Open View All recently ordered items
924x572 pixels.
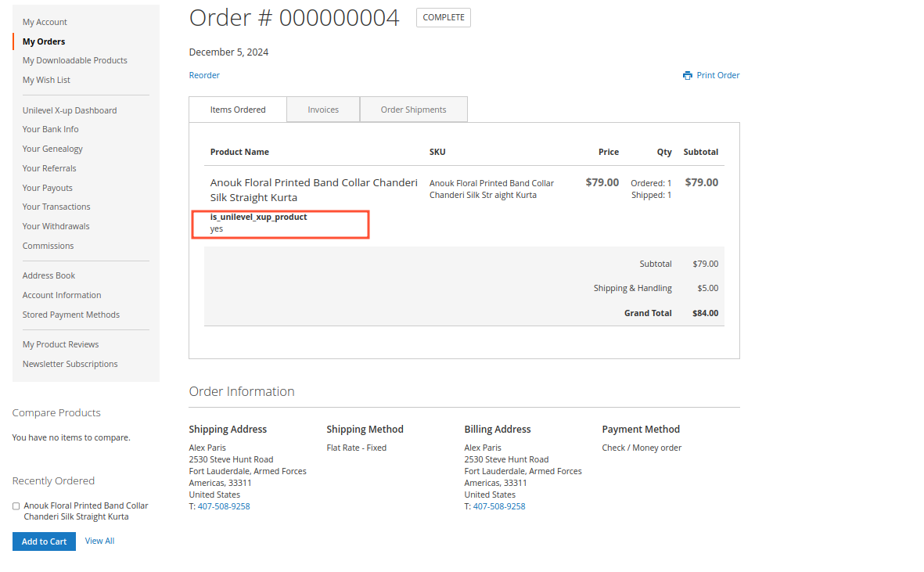[99, 541]
